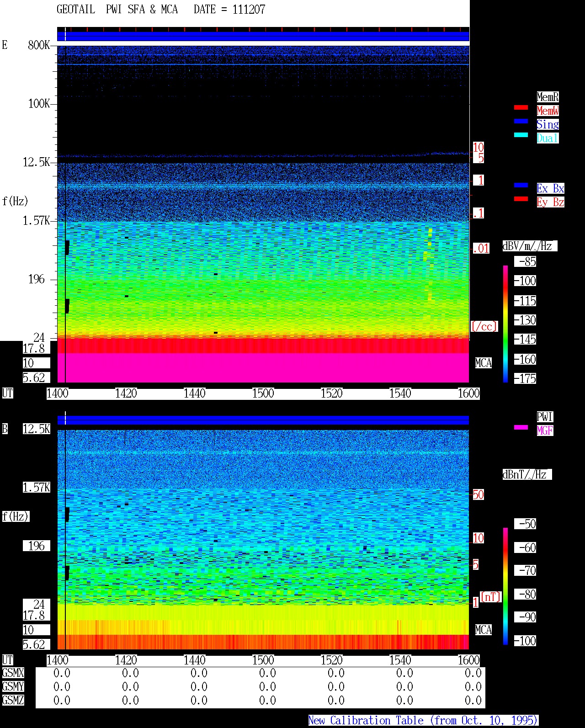This screenshot has width=585, height=728.
Task: Click the GSMX coordinate row label
Action: point(13,673)
